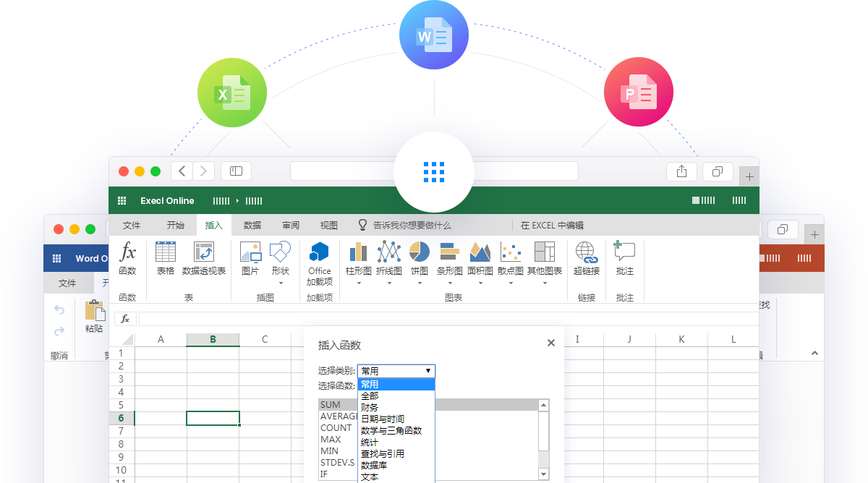Click the green Excel app circle icon
The height and width of the screenshot is (483, 868).
(232, 93)
